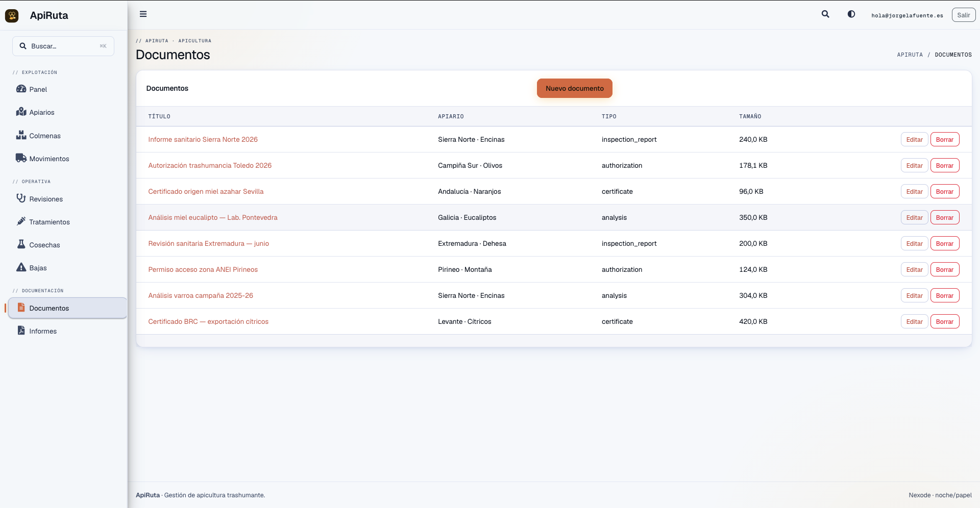Open Tratamientos syringe icon
The image size is (980, 508).
(21, 221)
